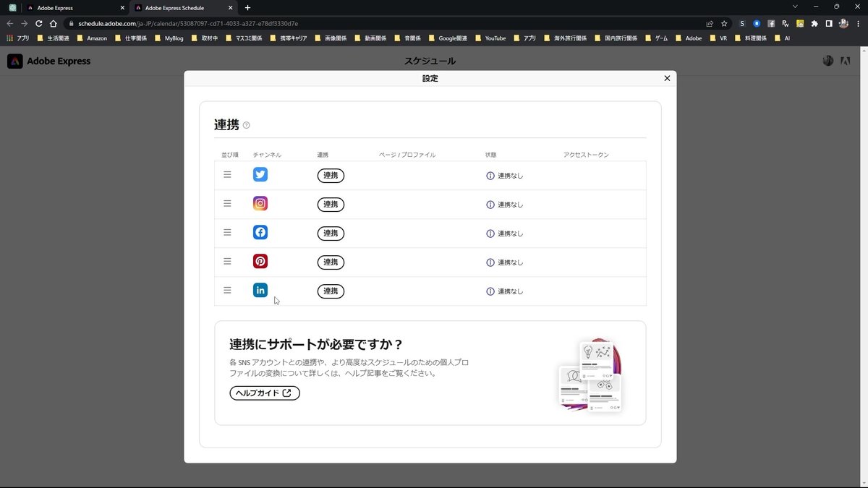Screen dimensions: 868x488
Task: Click the Facebook channel icon
Action: click(x=260, y=232)
